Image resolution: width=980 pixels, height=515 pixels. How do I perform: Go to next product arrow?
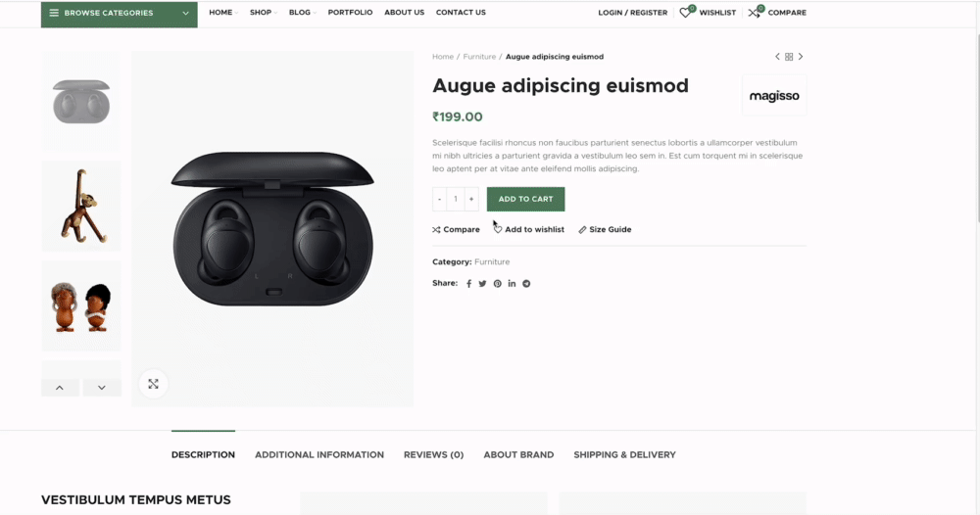tap(801, 56)
